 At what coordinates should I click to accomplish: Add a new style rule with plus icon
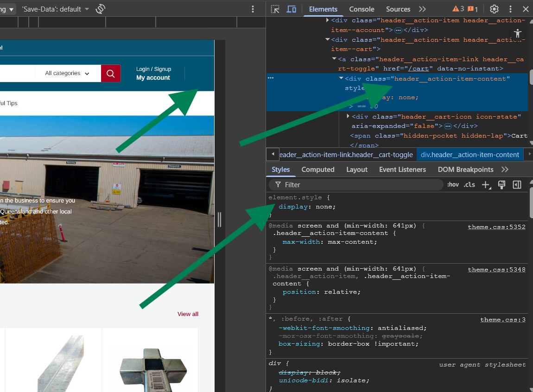coord(486,184)
